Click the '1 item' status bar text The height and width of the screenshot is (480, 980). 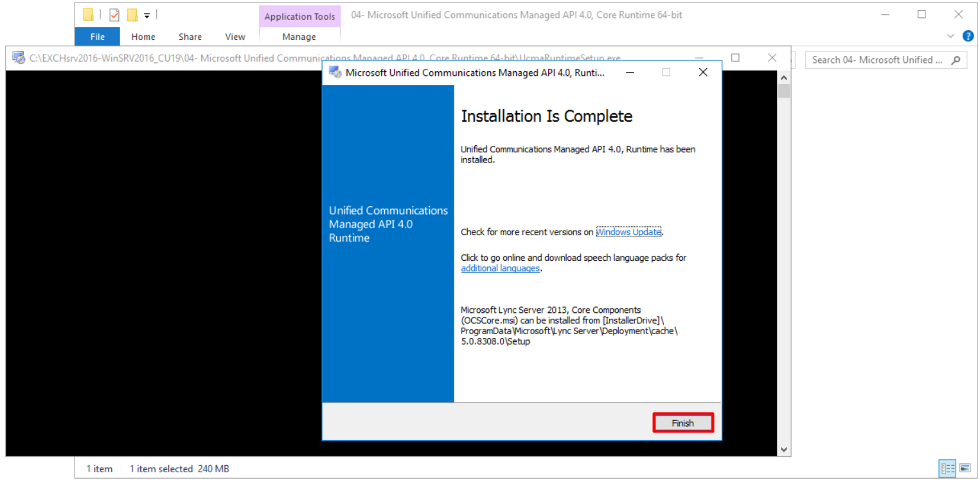(x=100, y=469)
